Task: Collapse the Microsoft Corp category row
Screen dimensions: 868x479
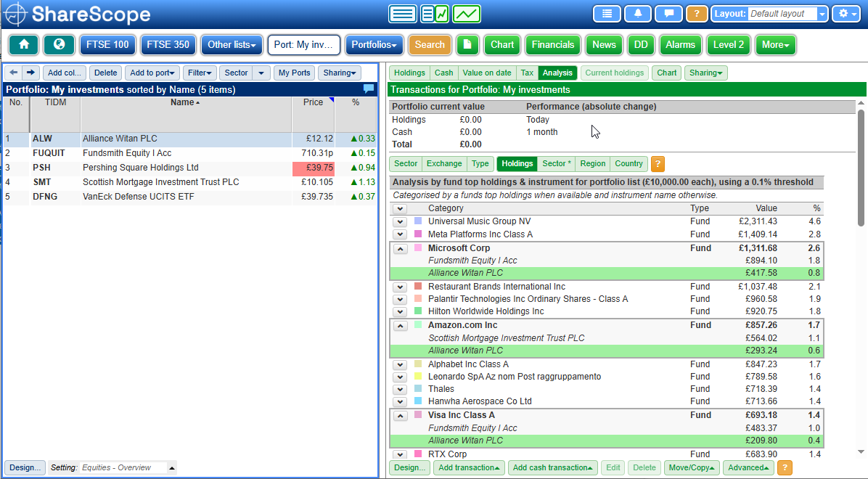Action: click(400, 248)
